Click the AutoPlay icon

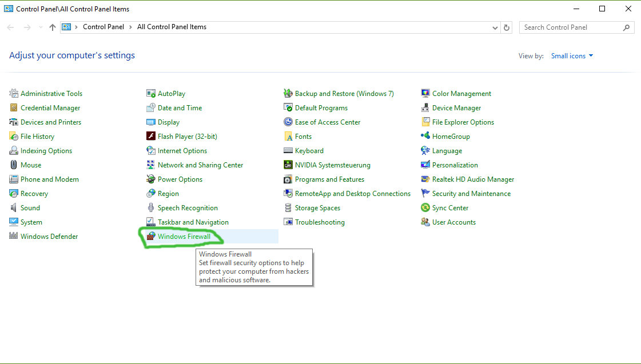[151, 94]
